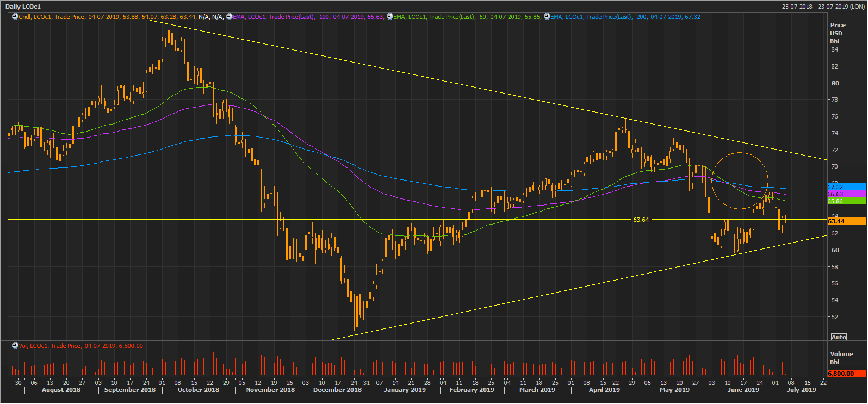Image resolution: width=868 pixels, height=404 pixels.
Task: Click the purple 66.63 EMA price tag
Action: (846, 194)
